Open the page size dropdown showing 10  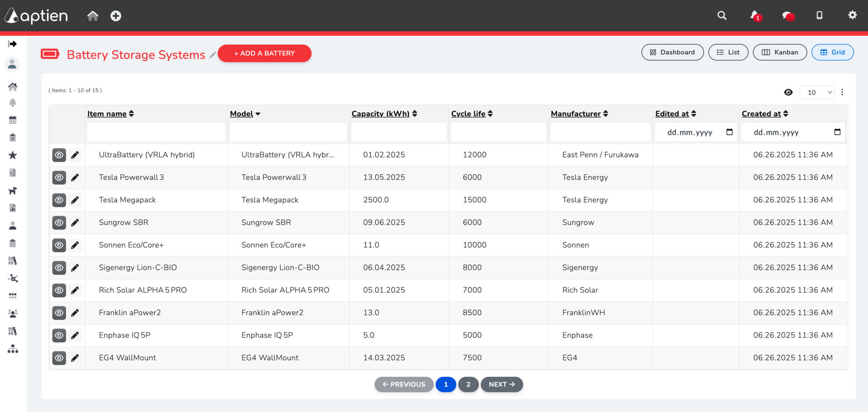tap(817, 92)
